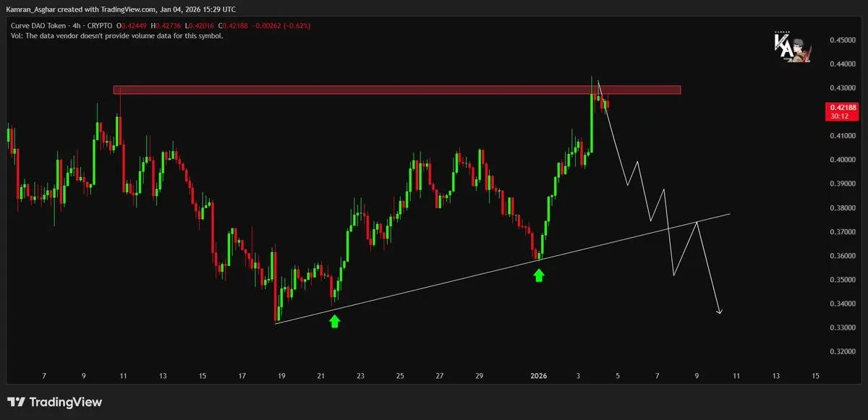Click the 0.38000 price axis label
868x420 pixels.
[843, 208]
